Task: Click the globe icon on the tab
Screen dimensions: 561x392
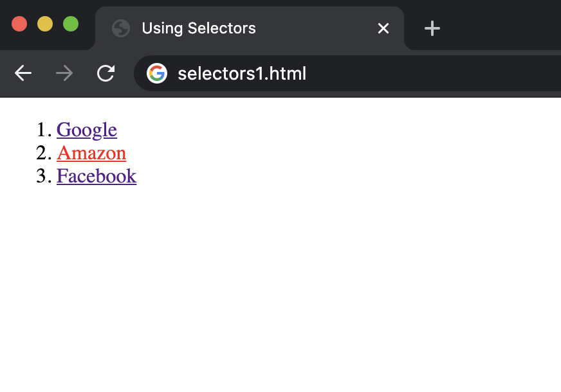Action: coord(121,28)
